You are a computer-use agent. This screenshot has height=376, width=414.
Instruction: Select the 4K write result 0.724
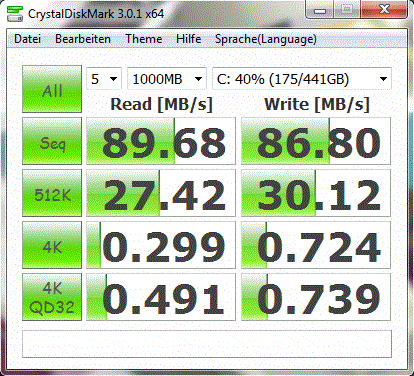(x=316, y=245)
